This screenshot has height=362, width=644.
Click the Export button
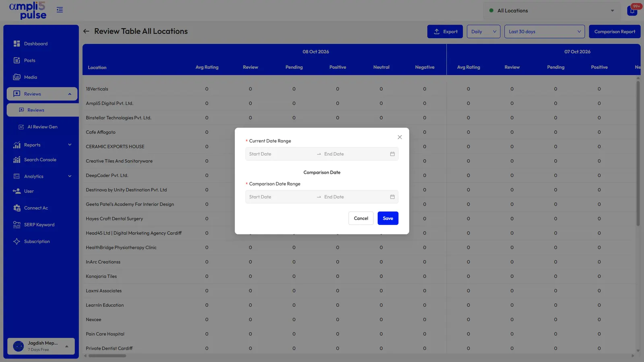click(x=445, y=31)
